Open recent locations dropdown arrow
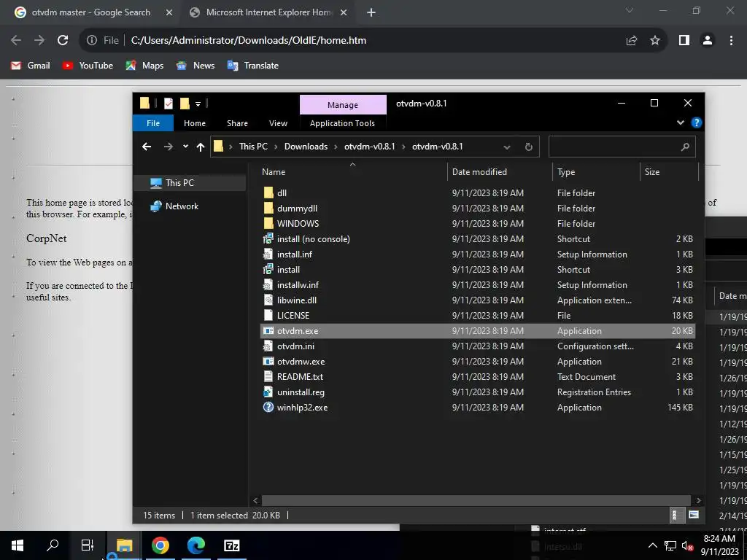The height and width of the screenshot is (560, 747). (185, 147)
